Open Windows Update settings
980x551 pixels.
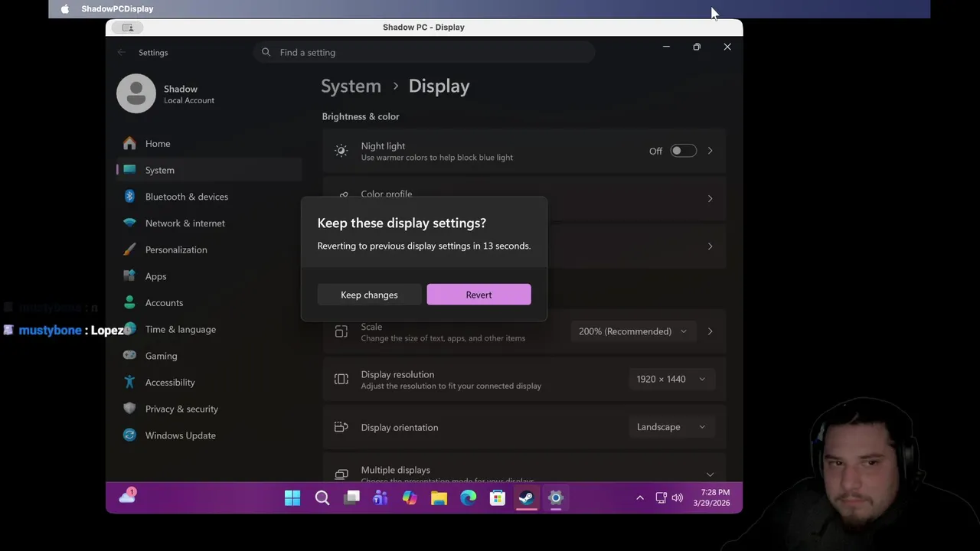[209, 435]
